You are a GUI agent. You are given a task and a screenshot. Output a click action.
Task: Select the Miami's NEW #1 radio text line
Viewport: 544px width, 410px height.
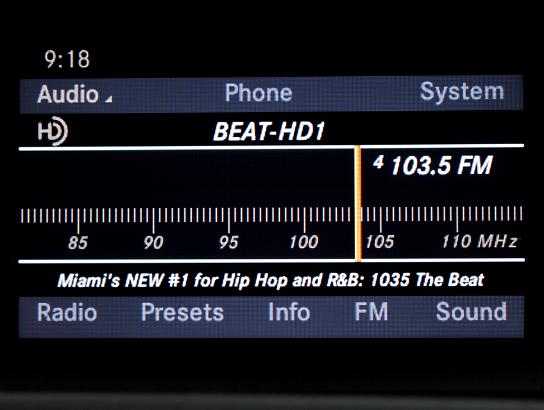pos(271,280)
